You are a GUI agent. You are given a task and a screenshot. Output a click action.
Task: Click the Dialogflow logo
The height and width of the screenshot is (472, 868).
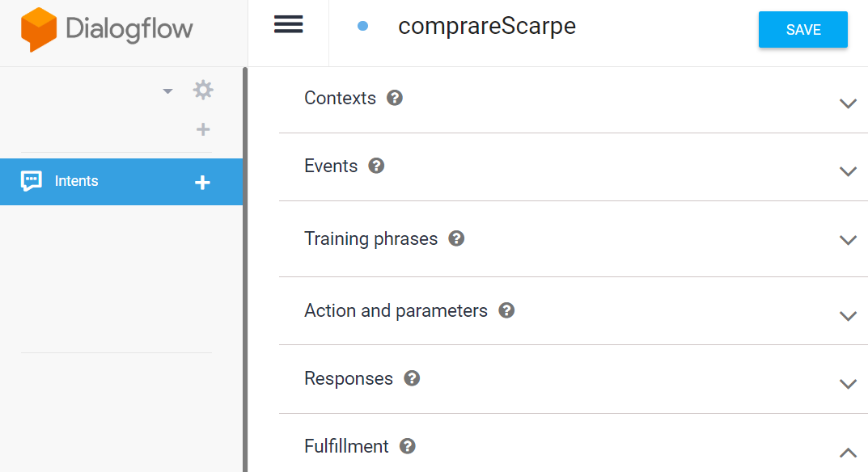[107, 30]
